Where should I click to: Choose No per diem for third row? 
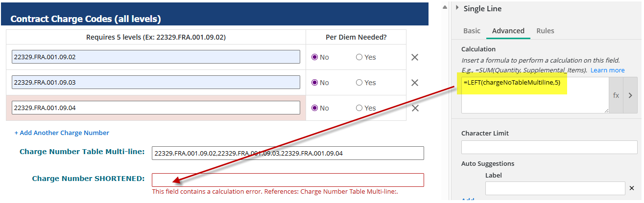click(x=315, y=108)
